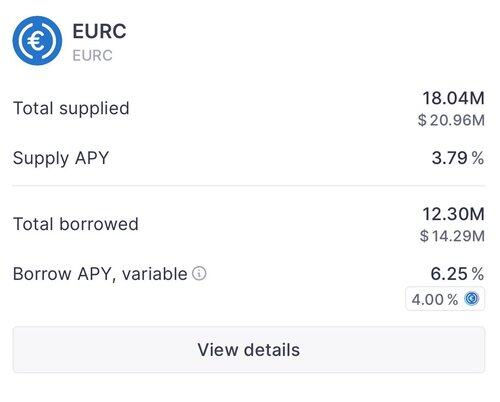Click the gray EURC ticker symbol
Image resolution: width=500 pixels, height=402 pixels.
pos(92,55)
